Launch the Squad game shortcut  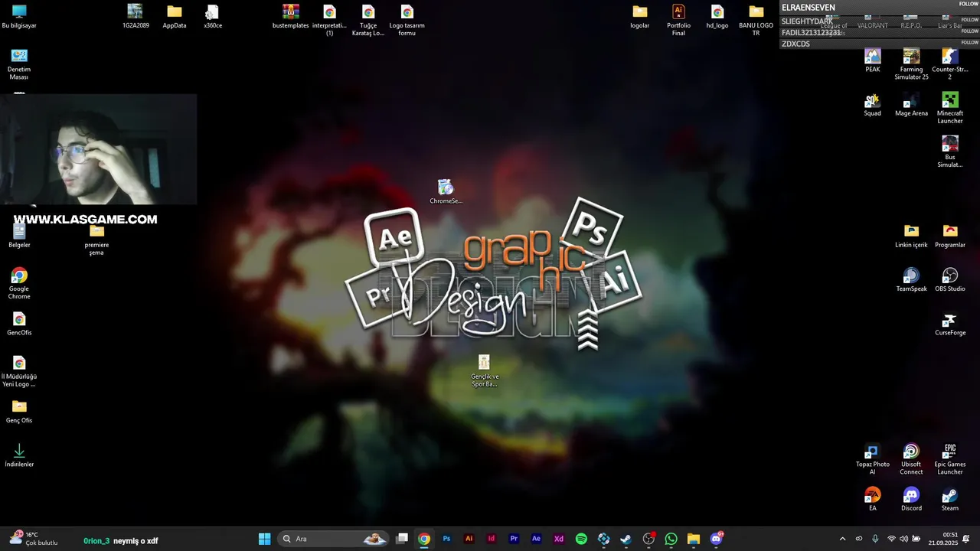click(x=873, y=105)
